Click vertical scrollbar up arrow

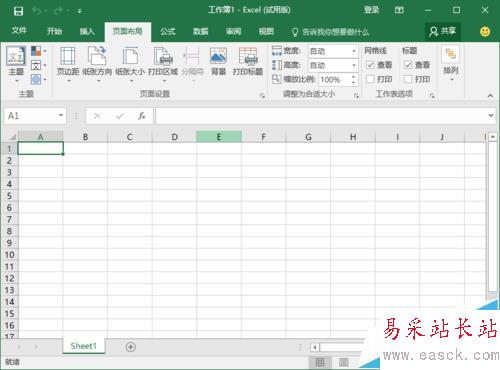493,137
